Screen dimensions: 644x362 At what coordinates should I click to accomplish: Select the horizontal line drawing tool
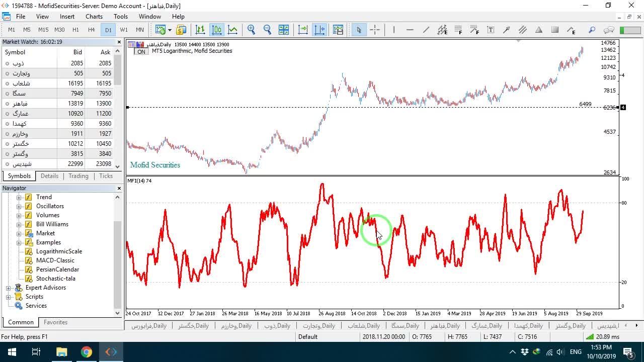pos(410,30)
